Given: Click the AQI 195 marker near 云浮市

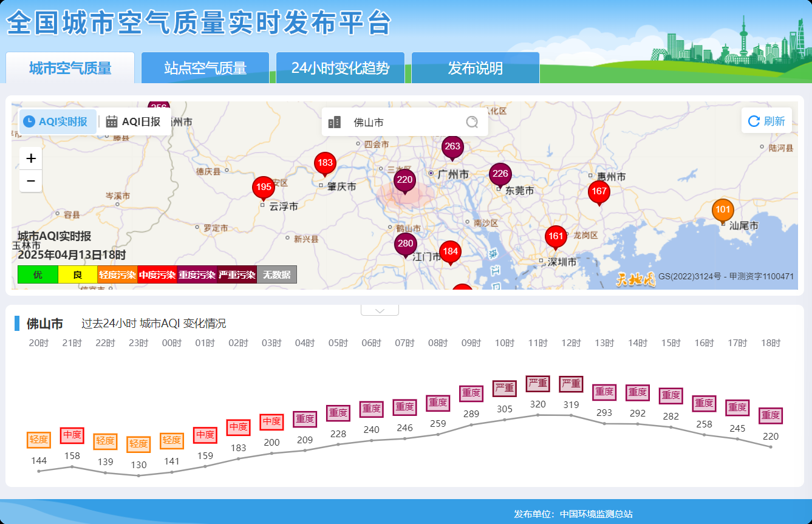Looking at the screenshot, I should click(x=264, y=188).
